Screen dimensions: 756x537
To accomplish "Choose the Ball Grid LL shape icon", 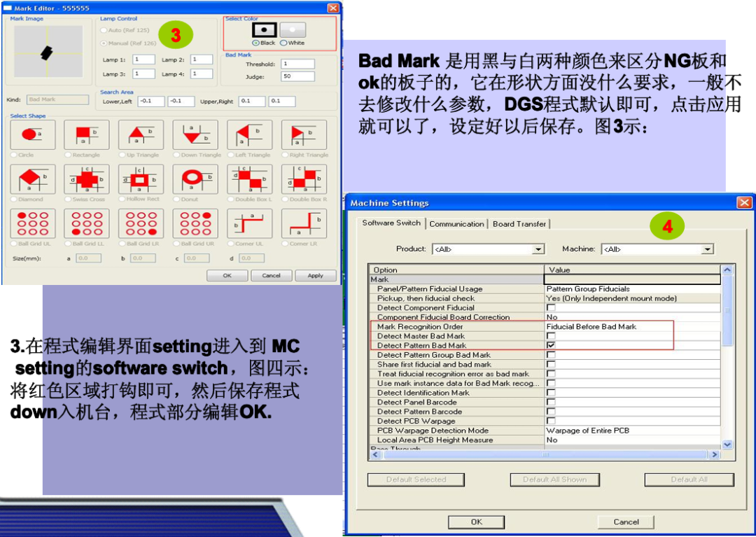I will click(x=87, y=223).
